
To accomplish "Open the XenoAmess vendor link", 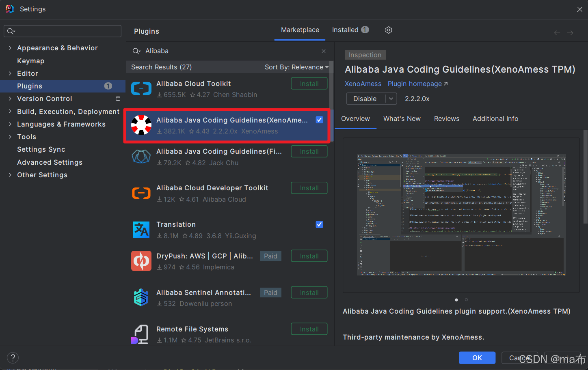I will (x=363, y=84).
